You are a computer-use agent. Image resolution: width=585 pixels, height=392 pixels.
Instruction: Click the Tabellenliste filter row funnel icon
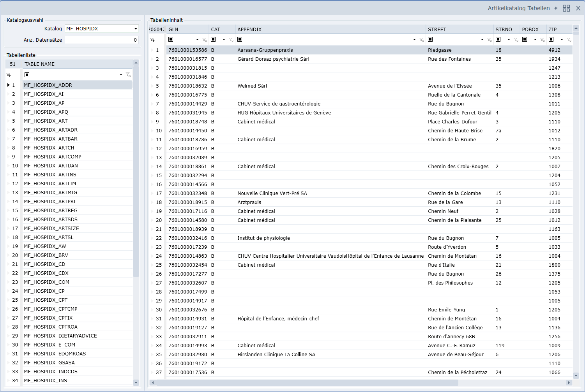tap(9, 75)
